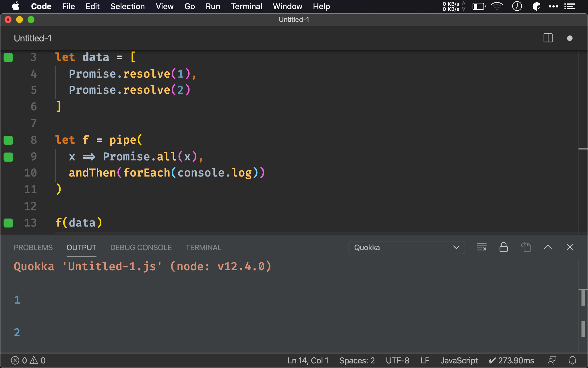This screenshot has height=368, width=588.
Task: Open the Window menu
Action: coord(287,6)
